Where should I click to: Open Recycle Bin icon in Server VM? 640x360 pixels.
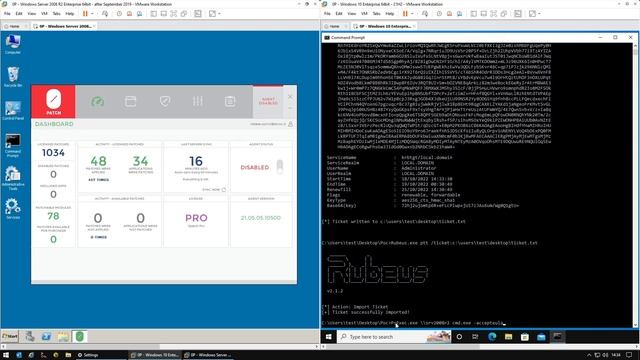click(x=13, y=77)
